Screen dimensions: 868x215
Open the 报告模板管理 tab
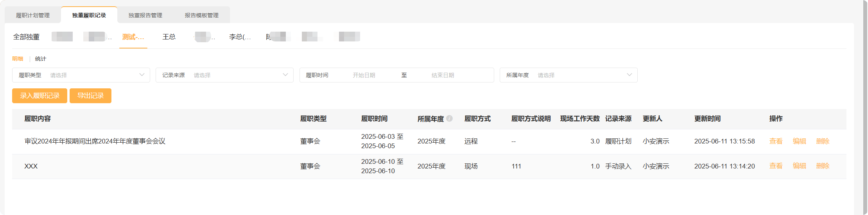[x=202, y=15]
